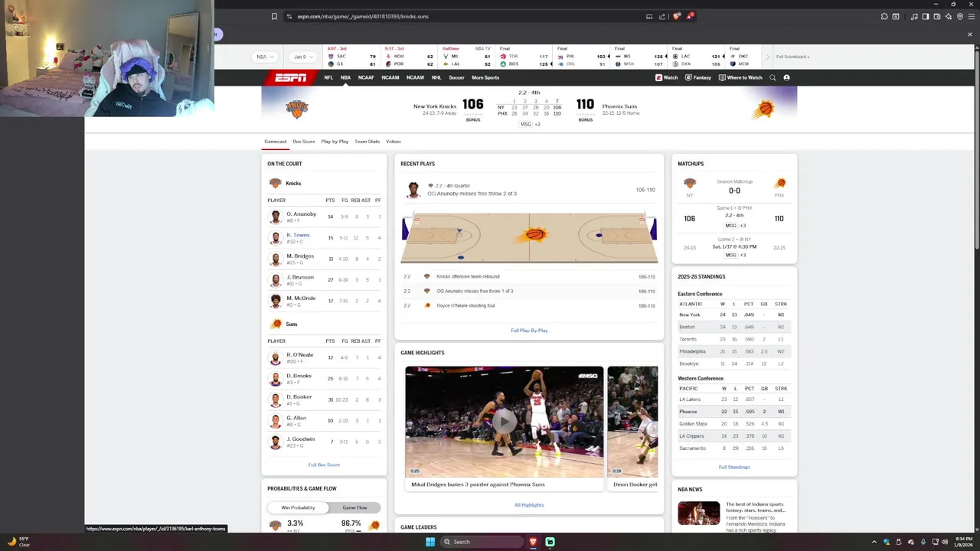Image resolution: width=980 pixels, height=551 pixels.
Task: Click the ESPN logo
Action: tap(289, 77)
